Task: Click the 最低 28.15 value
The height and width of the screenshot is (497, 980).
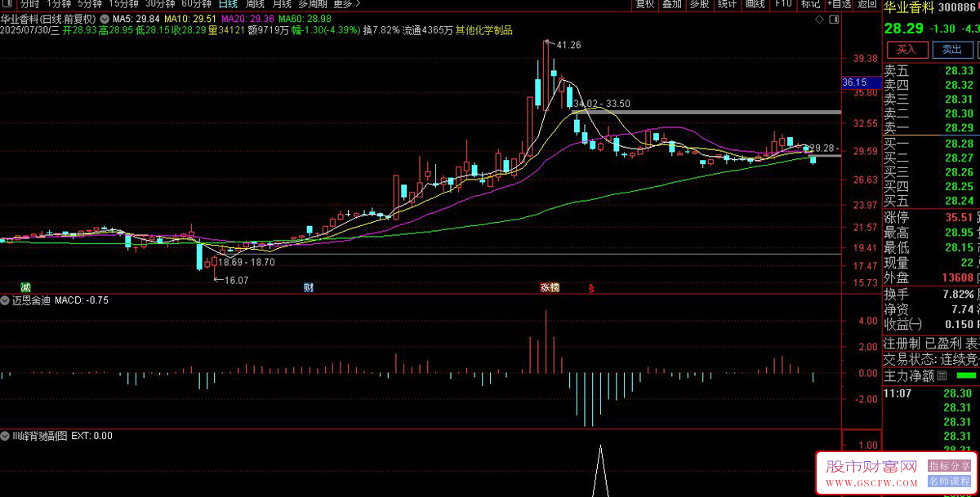Action: point(959,247)
